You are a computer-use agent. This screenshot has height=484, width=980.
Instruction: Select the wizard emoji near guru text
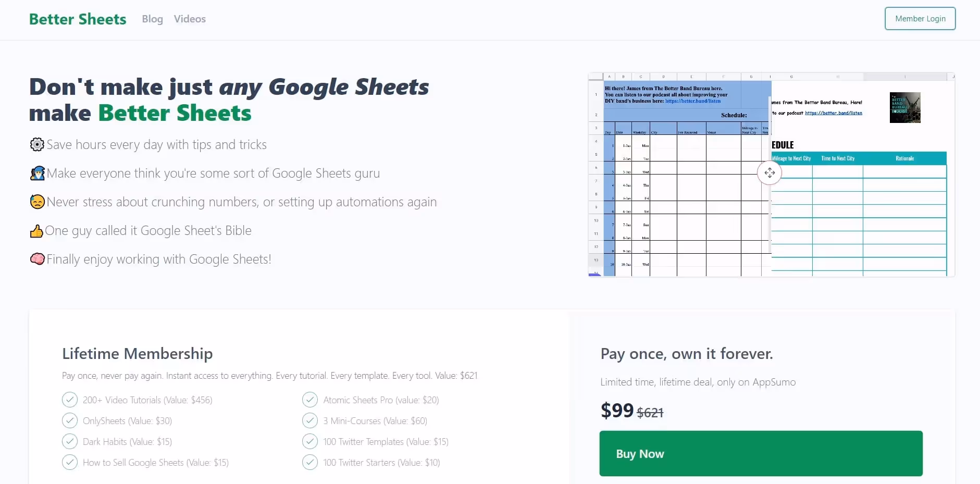click(x=36, y=173)
